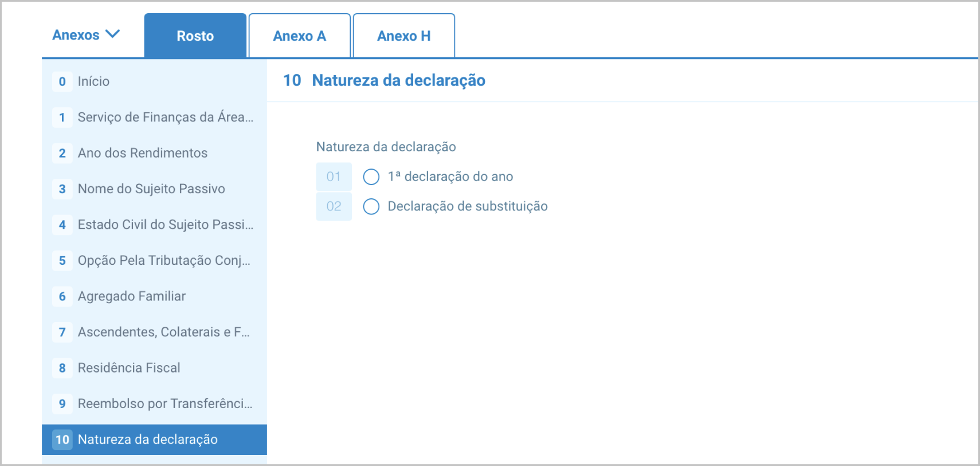Open Serviço de Finanças da Área section
The height and width of the screenshot is (466, 980).
coord(165,118)
